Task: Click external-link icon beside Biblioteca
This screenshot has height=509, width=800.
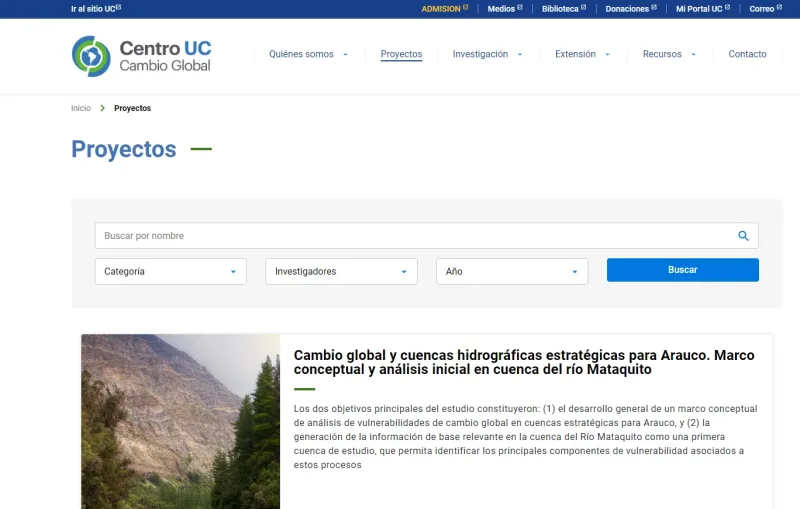Action: click(584, 7)
